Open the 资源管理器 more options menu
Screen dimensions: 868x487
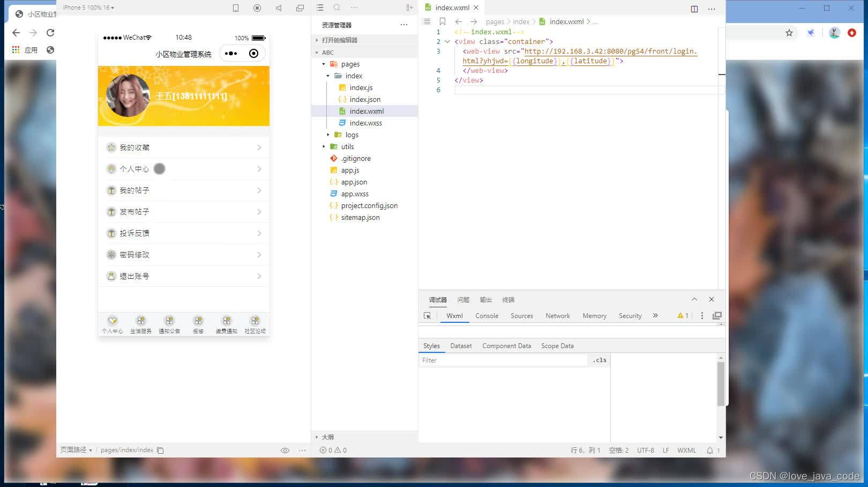click(404, 25)
